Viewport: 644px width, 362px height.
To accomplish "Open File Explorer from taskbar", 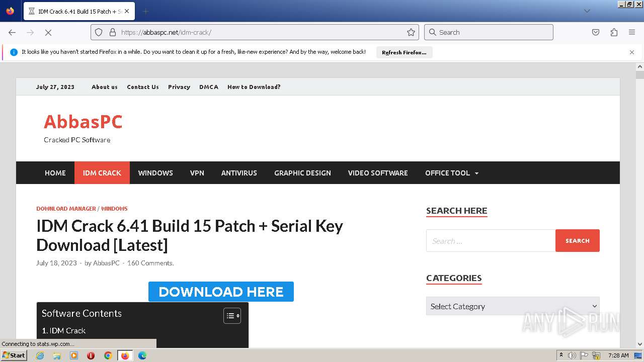I will tap(57, 355).
